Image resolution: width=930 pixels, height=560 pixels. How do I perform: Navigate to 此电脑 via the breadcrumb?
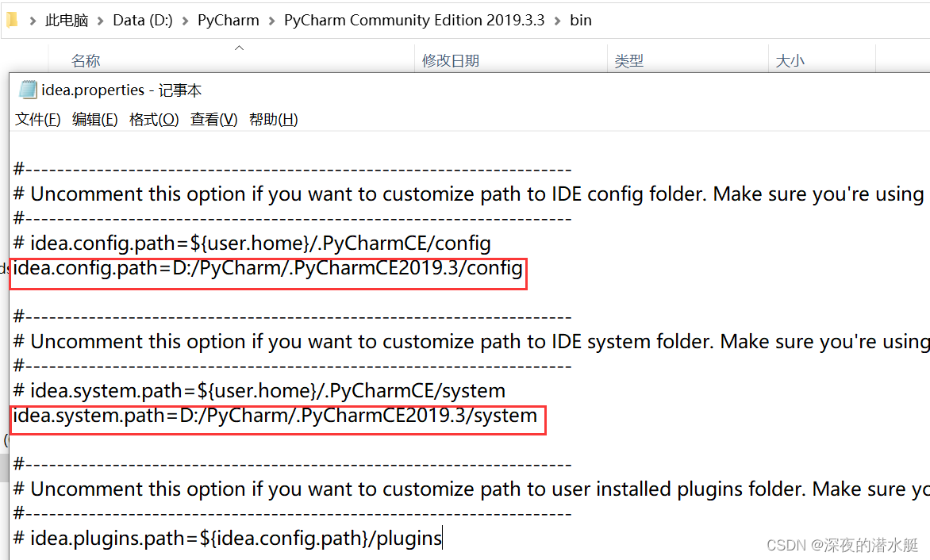(x=67, y=20)
